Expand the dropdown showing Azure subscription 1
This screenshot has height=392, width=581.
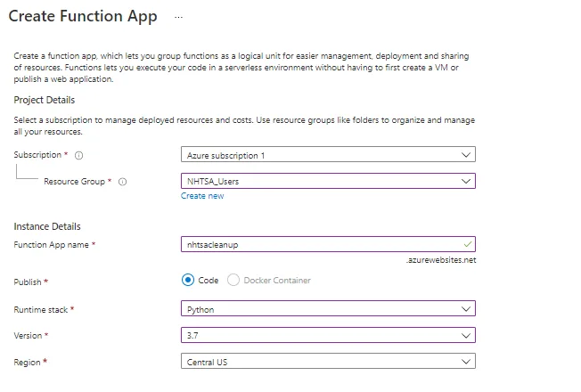pos(321,155)
